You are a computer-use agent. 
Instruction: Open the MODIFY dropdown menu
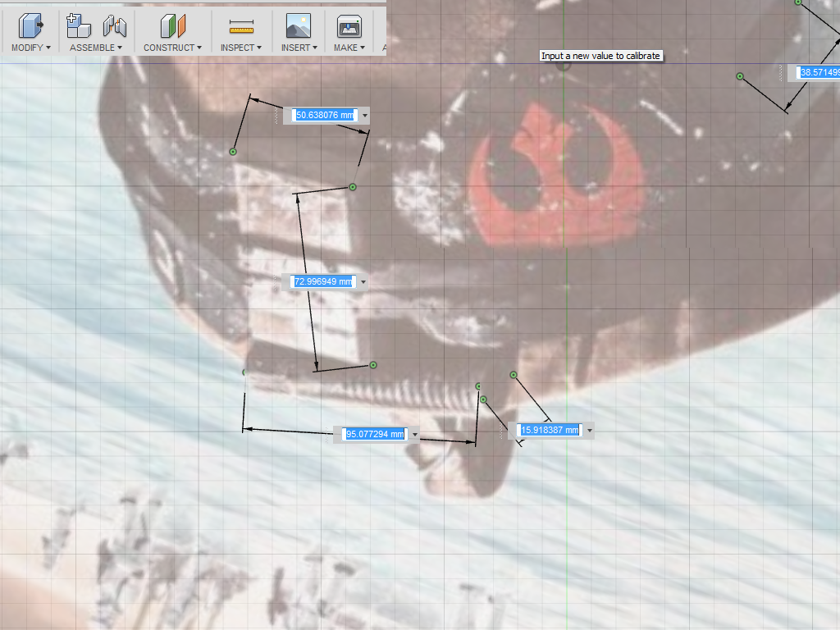pyautogui.click(x=31, y=48)
